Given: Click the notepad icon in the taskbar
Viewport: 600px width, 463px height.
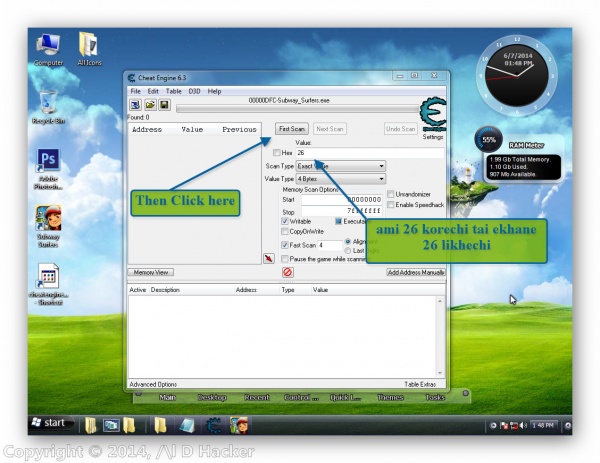Looking at the screenshot, I should point(187,426).
